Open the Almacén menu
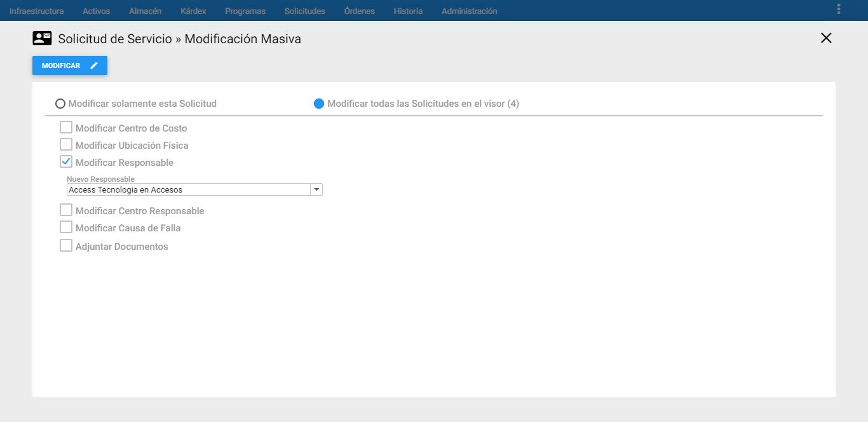The height and width of the screenshot is (422, 868). coord(145,11)
